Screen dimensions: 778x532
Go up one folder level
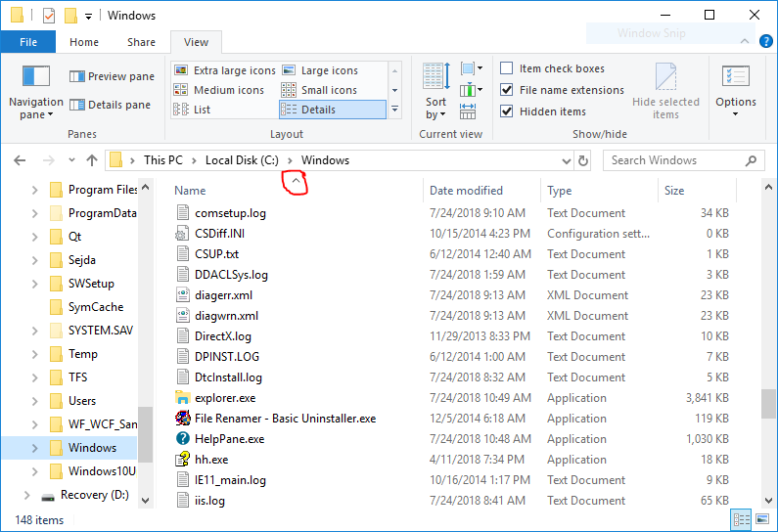coord(92,160)
